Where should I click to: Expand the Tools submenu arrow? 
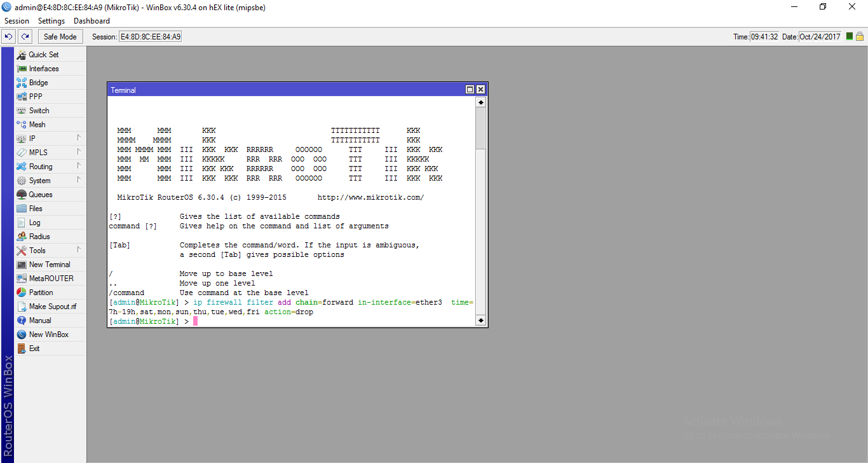point(79,249)
